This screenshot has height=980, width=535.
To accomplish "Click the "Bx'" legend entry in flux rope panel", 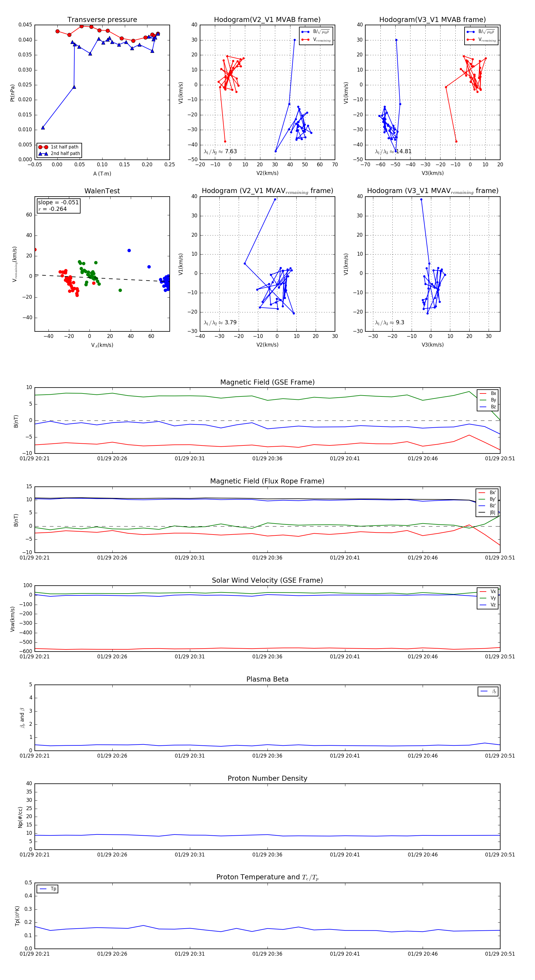I will click(x=487, y=492).
